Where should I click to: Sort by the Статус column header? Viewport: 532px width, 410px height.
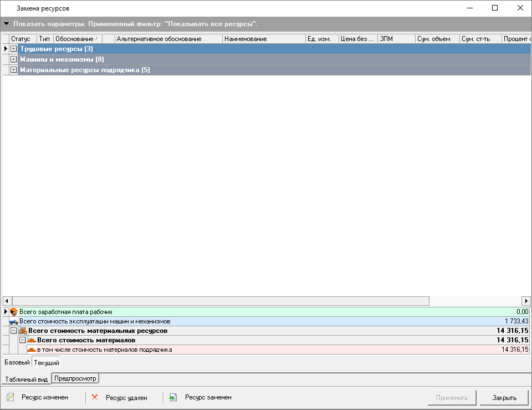pyautogui.click(x=23, y=39)
